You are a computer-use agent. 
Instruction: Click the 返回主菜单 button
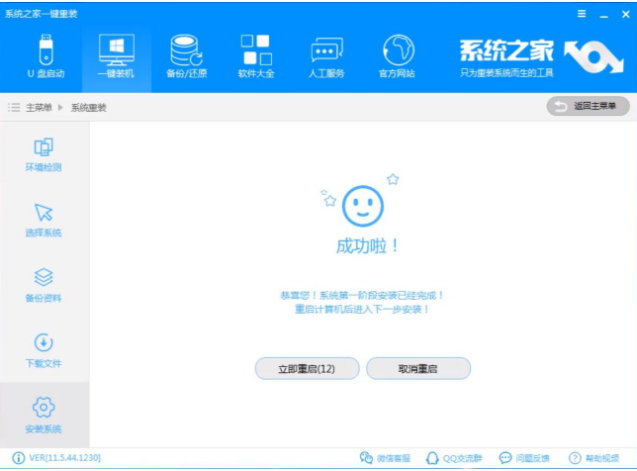point(588,106)
